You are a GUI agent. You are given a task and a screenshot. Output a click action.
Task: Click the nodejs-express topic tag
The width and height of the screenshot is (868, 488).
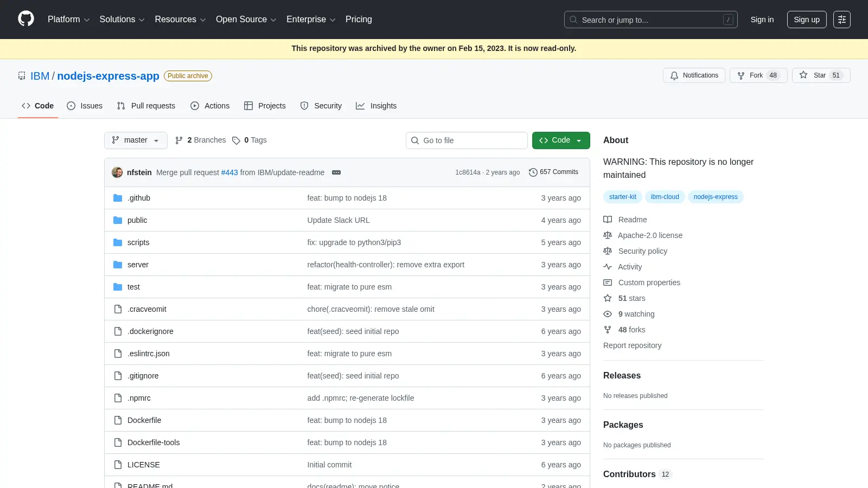coord(716,197)
